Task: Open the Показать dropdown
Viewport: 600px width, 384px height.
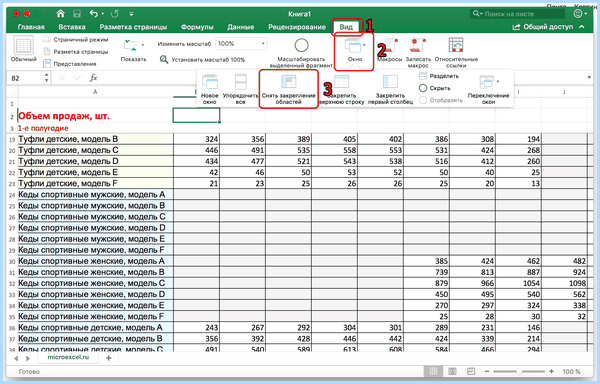Action: [133, 50]
